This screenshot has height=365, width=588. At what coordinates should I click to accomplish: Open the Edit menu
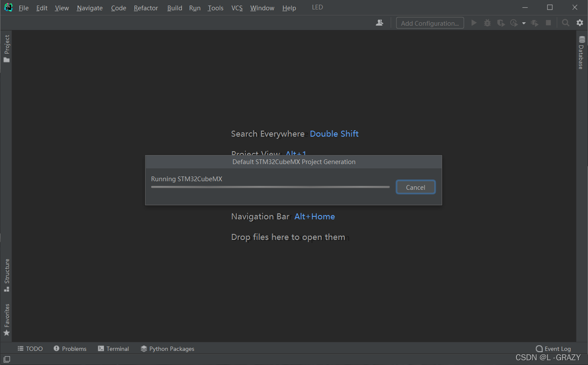[42, 8]
